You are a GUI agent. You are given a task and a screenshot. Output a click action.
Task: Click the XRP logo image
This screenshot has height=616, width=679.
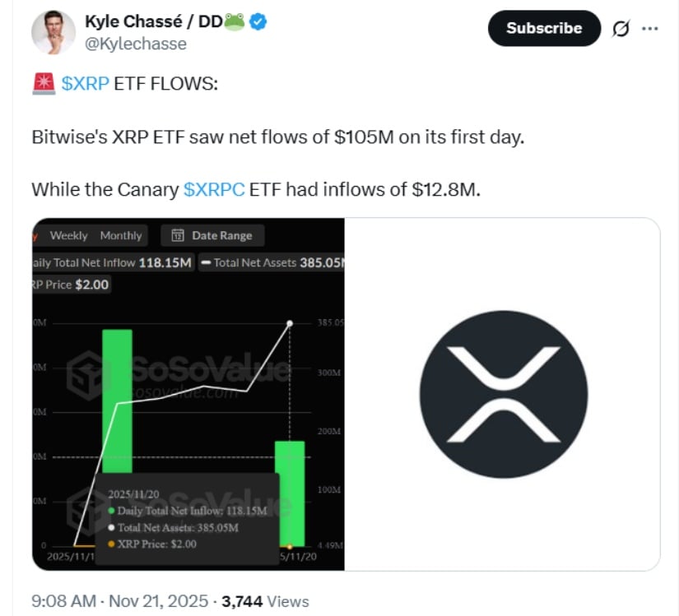503,394
